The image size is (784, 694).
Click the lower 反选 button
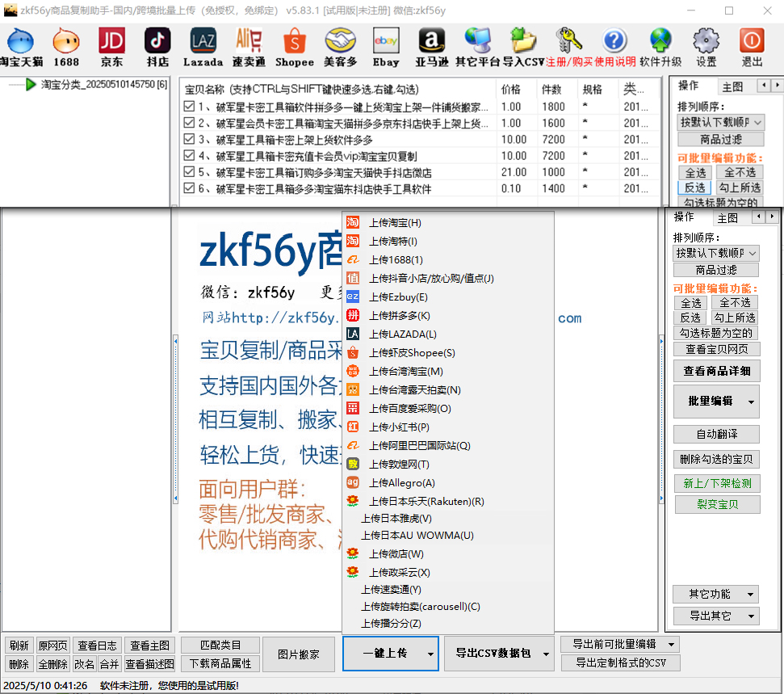(x=690, y=318)
